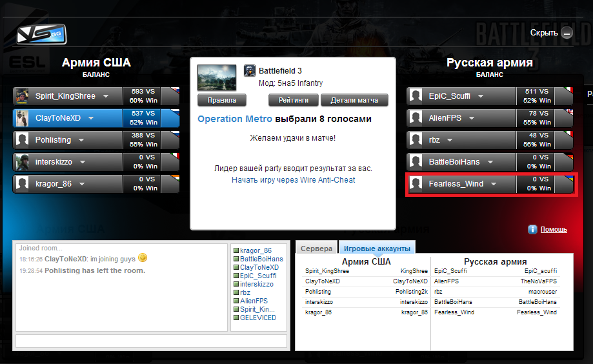The width and height of the screenshot is (593, 364).
Task: Open the dropdown arrow next to ClayToNeXD
Action: pos(91,118)
